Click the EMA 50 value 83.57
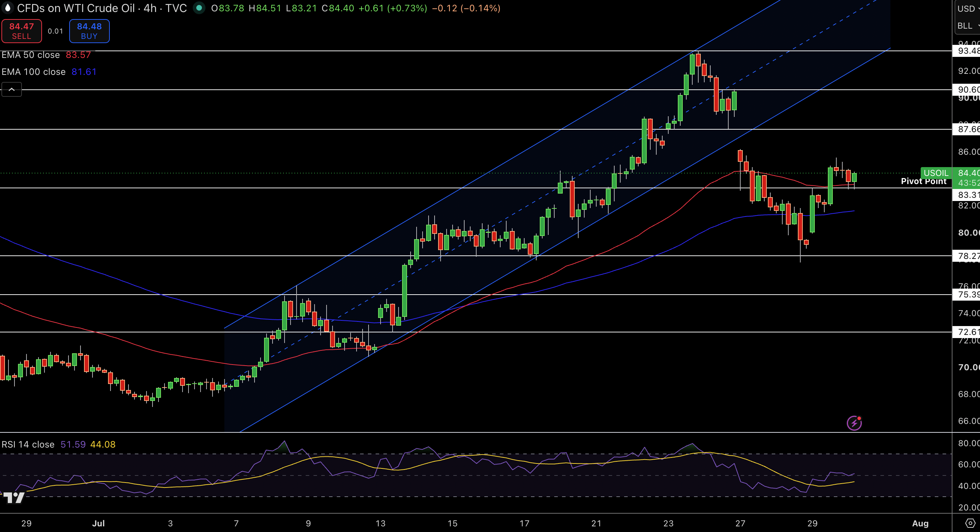Viewport: 980px width, 532px height. coord(78,55)
